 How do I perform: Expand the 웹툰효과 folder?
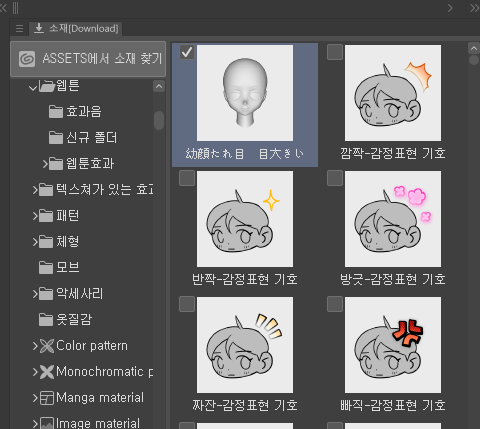coord(45,164)
